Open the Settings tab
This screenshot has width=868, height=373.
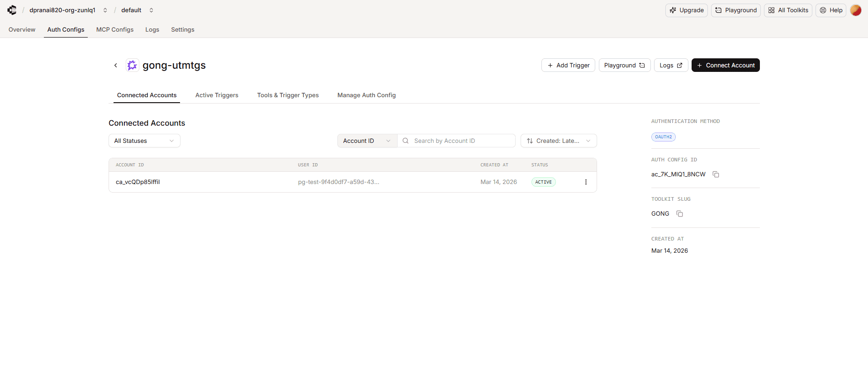tap(183, 30)
